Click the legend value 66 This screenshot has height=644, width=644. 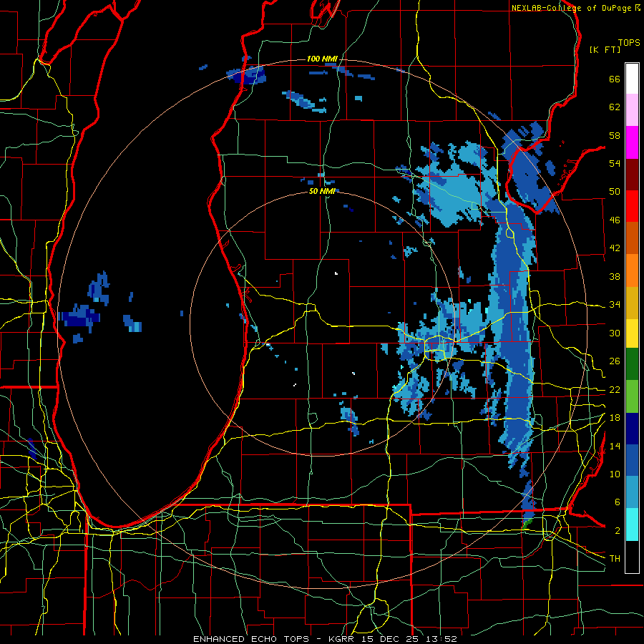(615, 79)
